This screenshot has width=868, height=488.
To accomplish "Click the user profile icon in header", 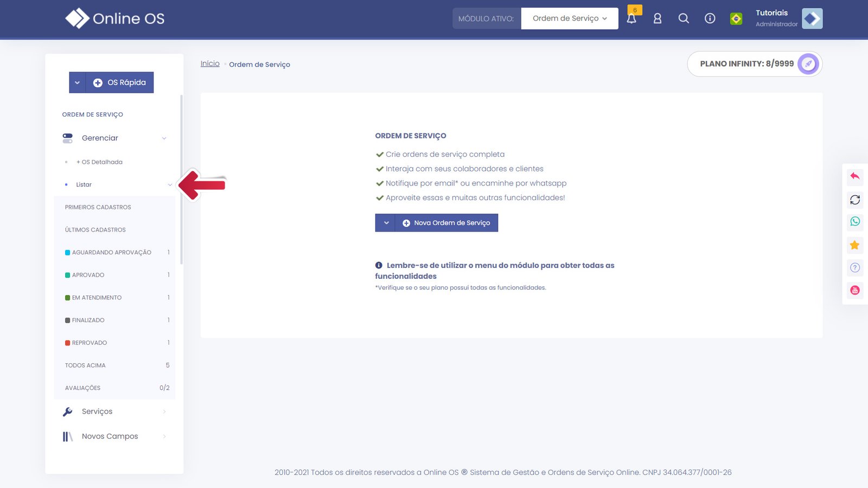I will point(658,18).
